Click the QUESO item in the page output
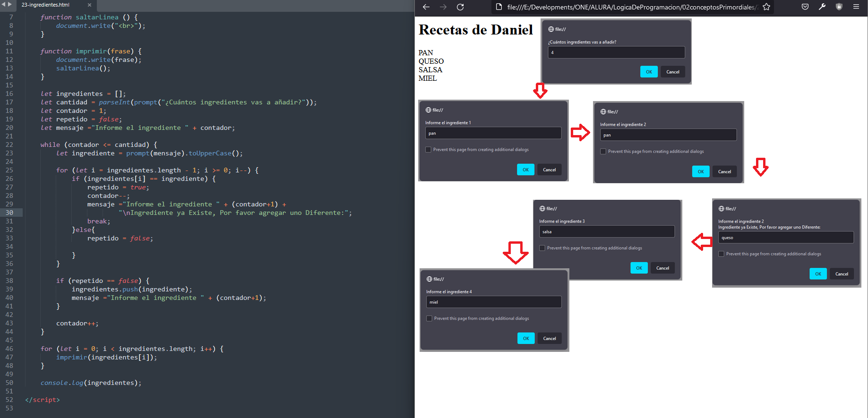Image resolution: width=868 pixels, height=418 pixels. coord(431,61)
